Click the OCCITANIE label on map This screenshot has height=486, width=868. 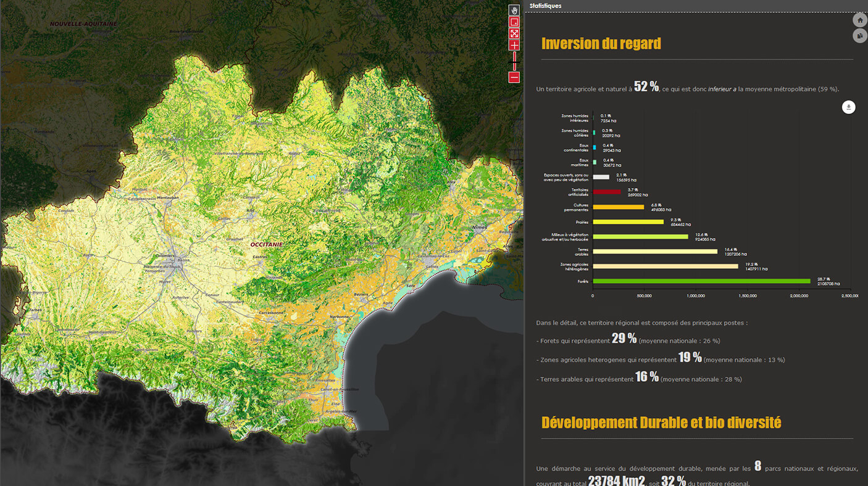click(x=266, y=244)
